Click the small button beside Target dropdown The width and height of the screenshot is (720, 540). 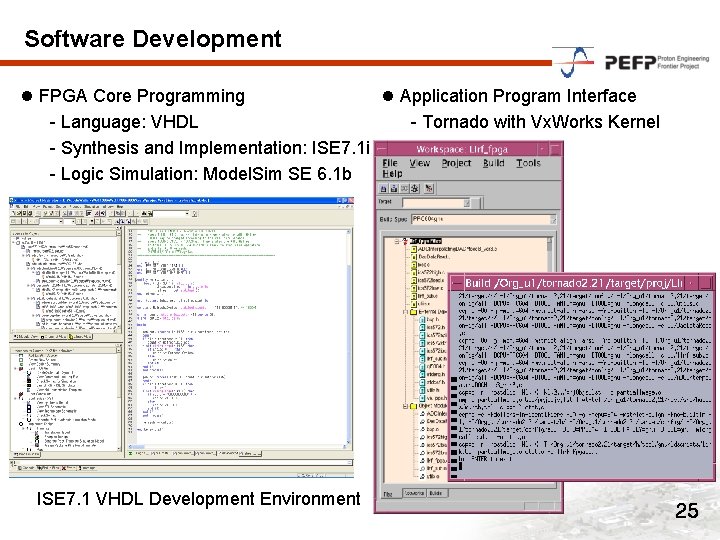476,202
